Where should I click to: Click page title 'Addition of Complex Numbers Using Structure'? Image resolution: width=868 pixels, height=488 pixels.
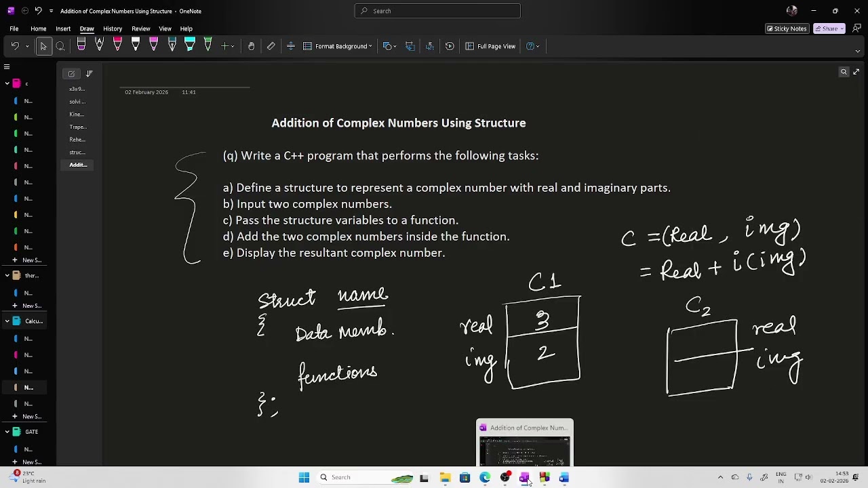click(x=399, y=123)
